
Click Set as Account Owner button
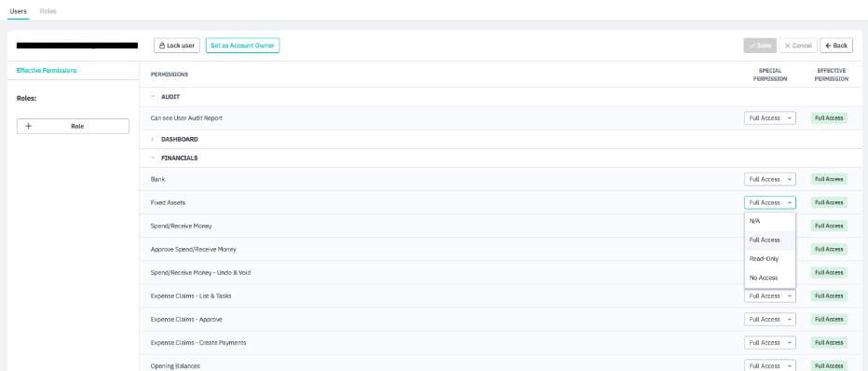tap(242, 46)
